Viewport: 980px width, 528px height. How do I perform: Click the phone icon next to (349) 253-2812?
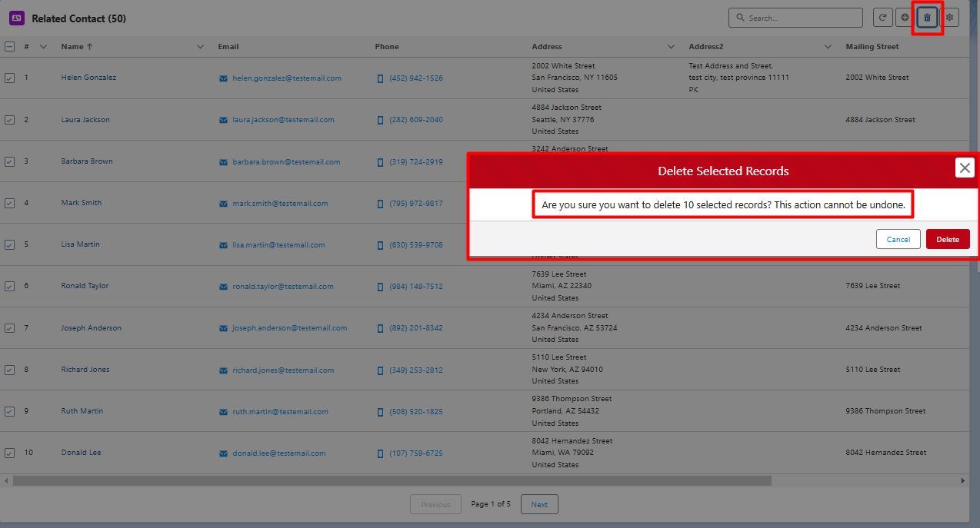click(380, 370)
